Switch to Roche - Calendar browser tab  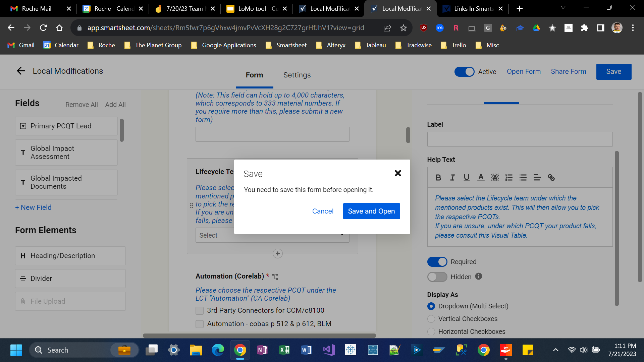click(113, 9)
